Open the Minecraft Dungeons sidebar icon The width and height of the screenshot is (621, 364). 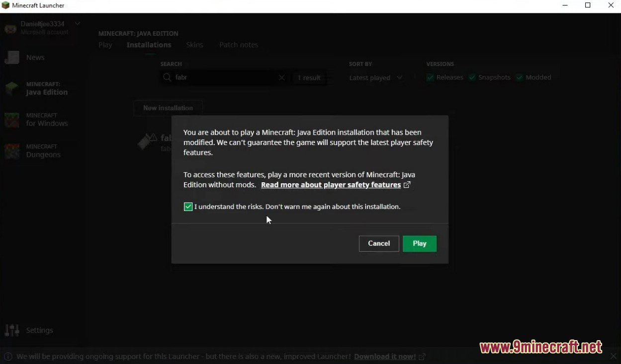click(x=12, y=151)
